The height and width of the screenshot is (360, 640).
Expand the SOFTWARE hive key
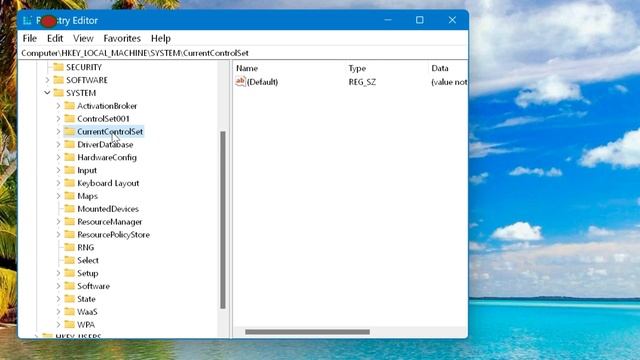click(47, 80)
